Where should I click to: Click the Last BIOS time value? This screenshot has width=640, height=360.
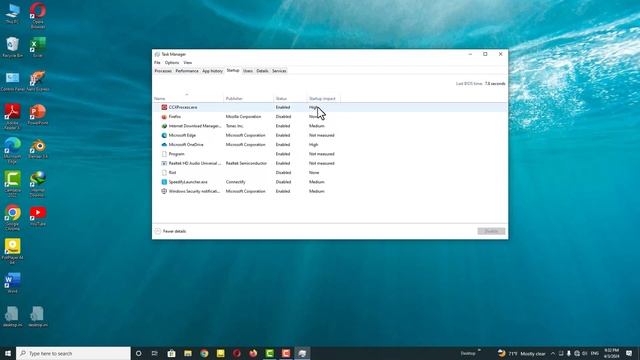[x=495, y=84]
